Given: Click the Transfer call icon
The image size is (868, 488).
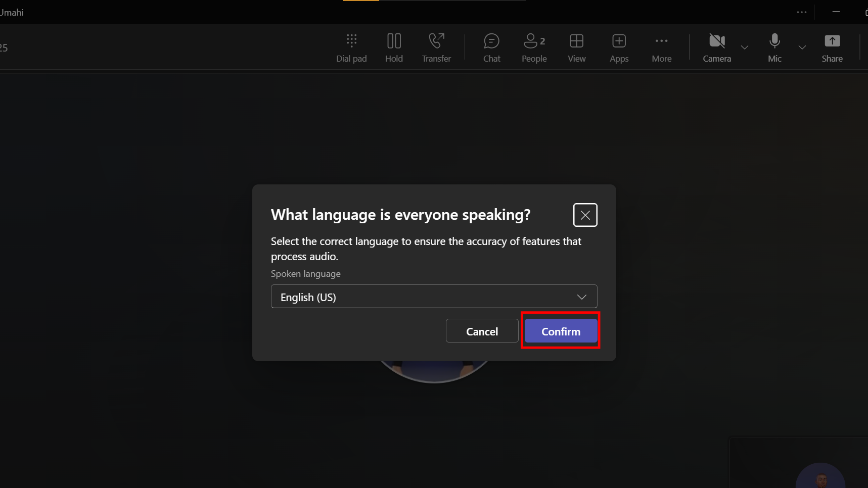Looking at the screenshot, I should click(x=436, y=47).
